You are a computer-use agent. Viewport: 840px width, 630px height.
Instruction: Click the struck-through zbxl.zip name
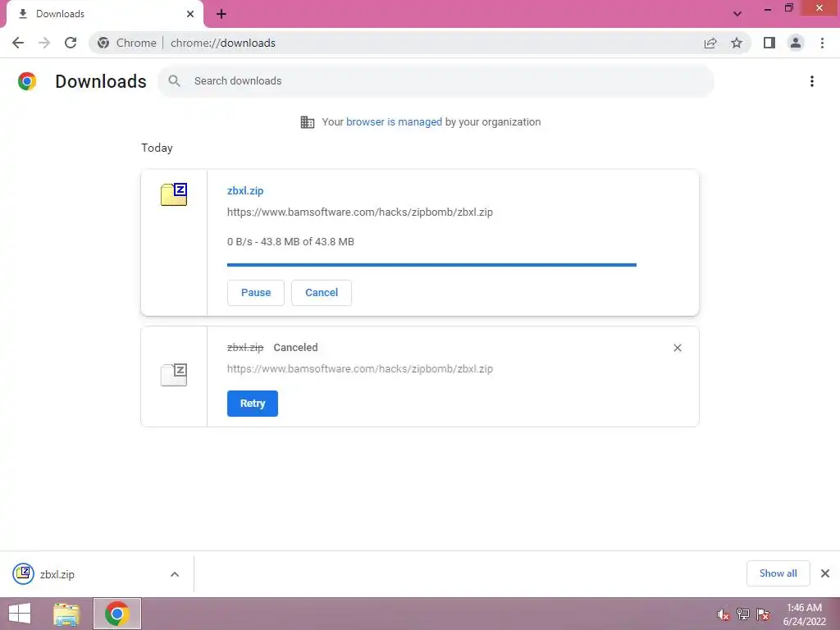(245, 348)
